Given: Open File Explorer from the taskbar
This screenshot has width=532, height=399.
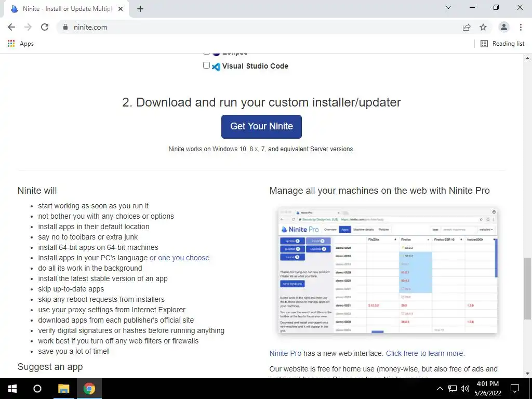Looking at the screenshot, I should click(x=63, y=389).
